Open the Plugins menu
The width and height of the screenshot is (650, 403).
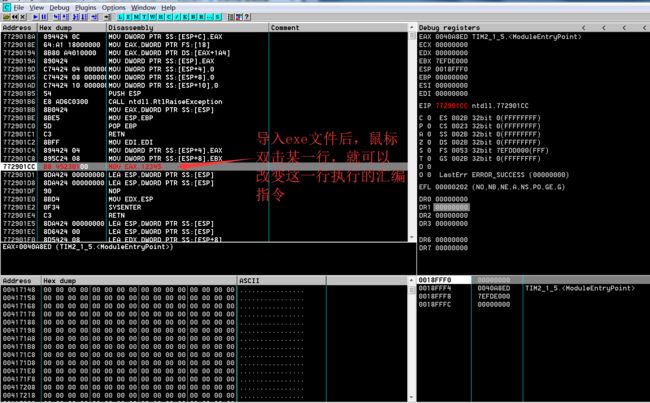tap(85, 7)
